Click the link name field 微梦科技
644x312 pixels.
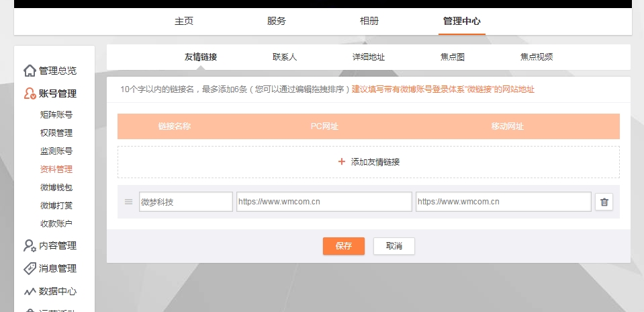click(x=186, y=202)
